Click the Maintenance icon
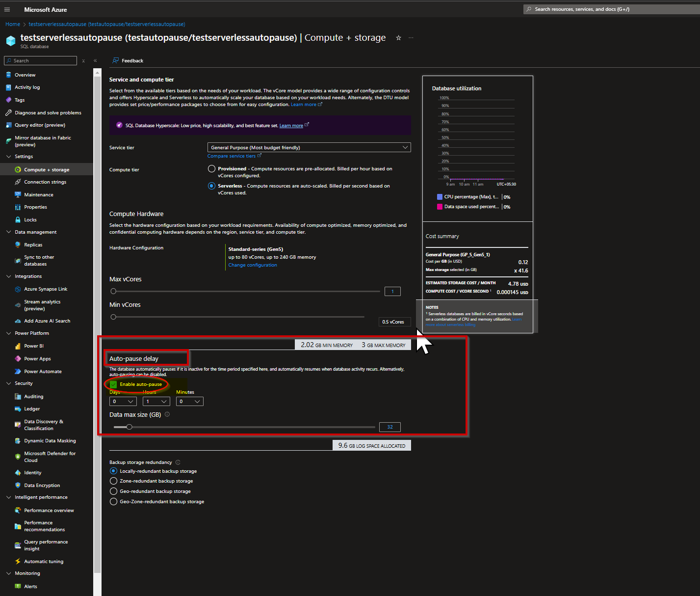700x596 pixels. click(18, 195)
